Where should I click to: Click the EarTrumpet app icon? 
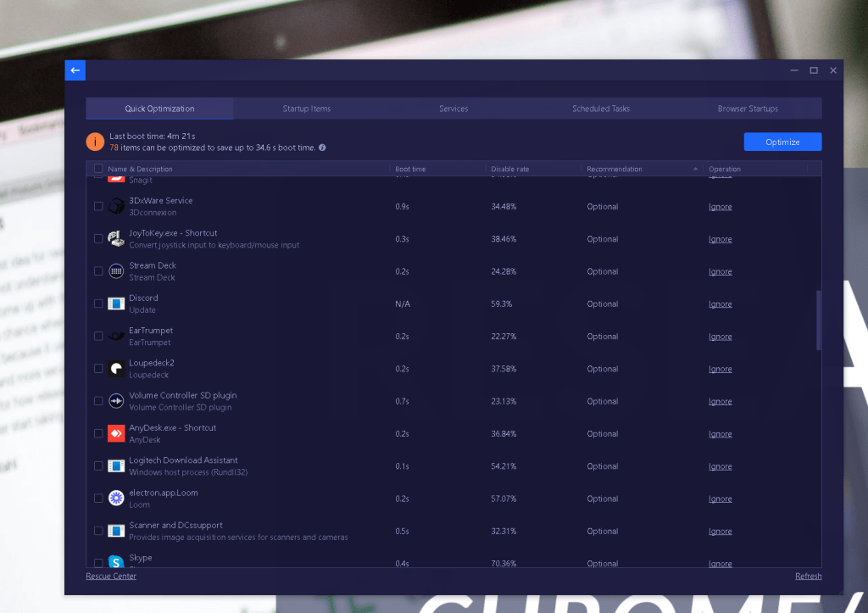(x=116, y=336)
